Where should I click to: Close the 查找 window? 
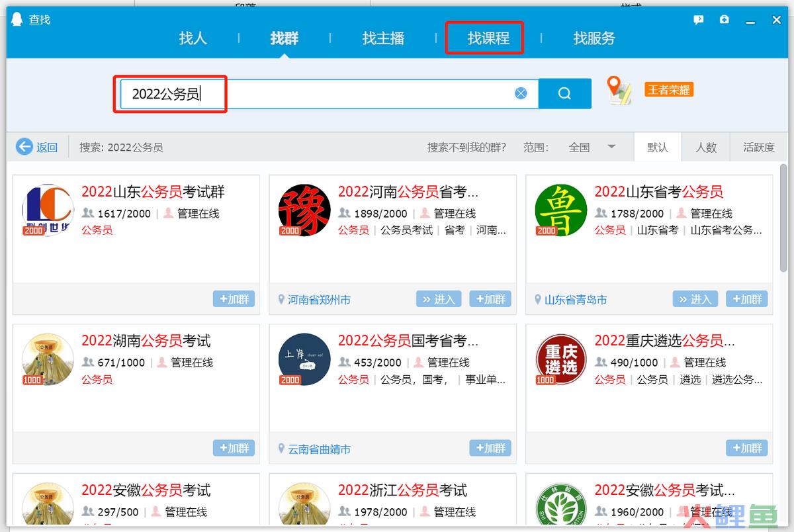click(x=777, y=20)
